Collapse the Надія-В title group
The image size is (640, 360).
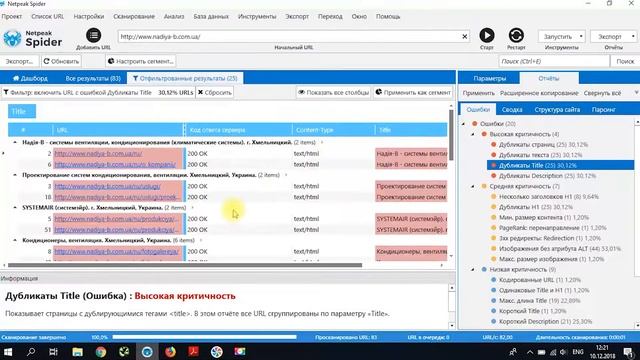[x=15, y=142]
